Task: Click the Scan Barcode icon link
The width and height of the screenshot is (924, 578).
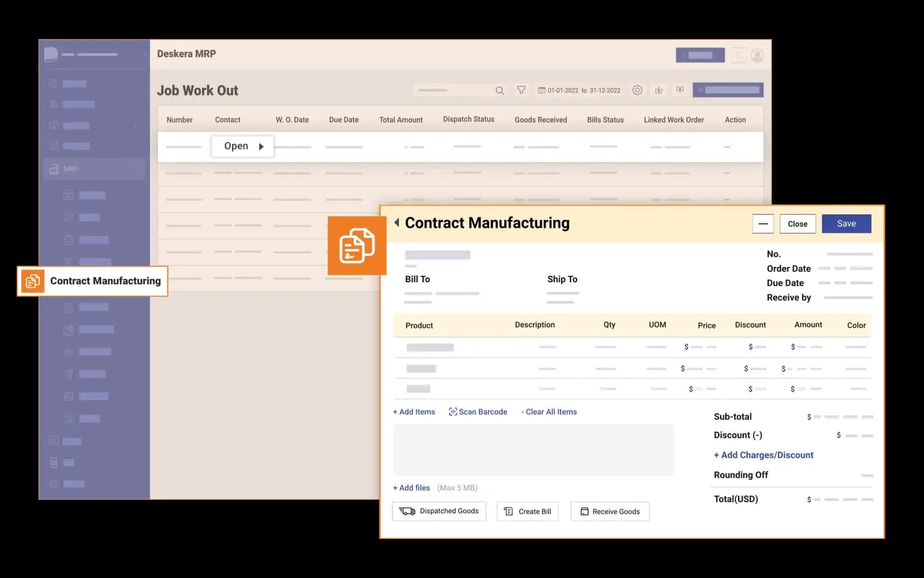Action: click(x=478, y=412)
